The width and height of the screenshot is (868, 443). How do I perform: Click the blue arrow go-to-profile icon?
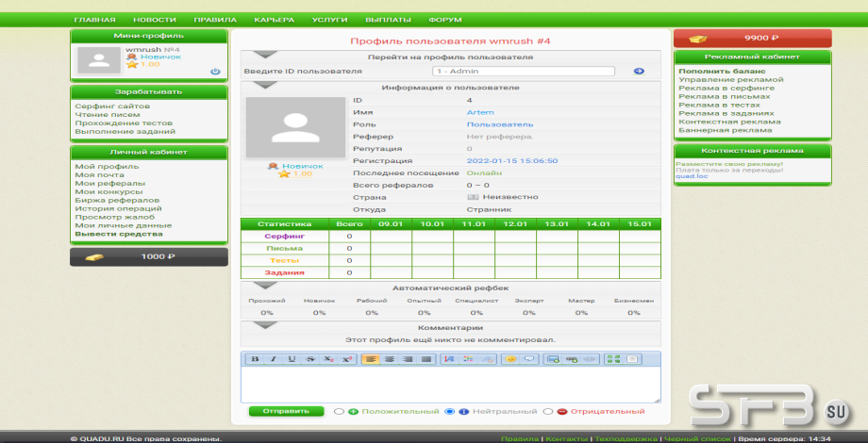coord(639,71)
